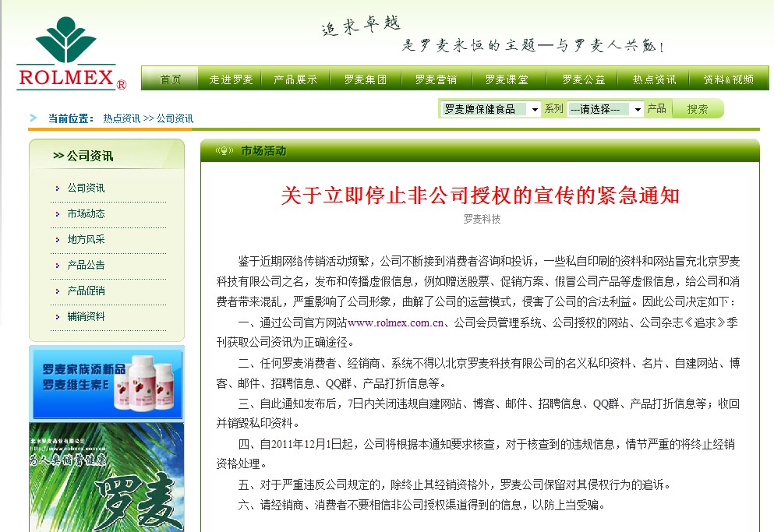Open 辅销资料 sidebar link

[86, 316]
